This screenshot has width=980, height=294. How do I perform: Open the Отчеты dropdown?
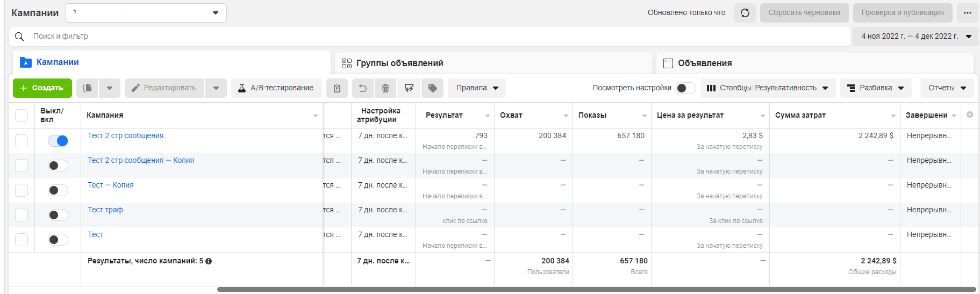coord(947,88)
